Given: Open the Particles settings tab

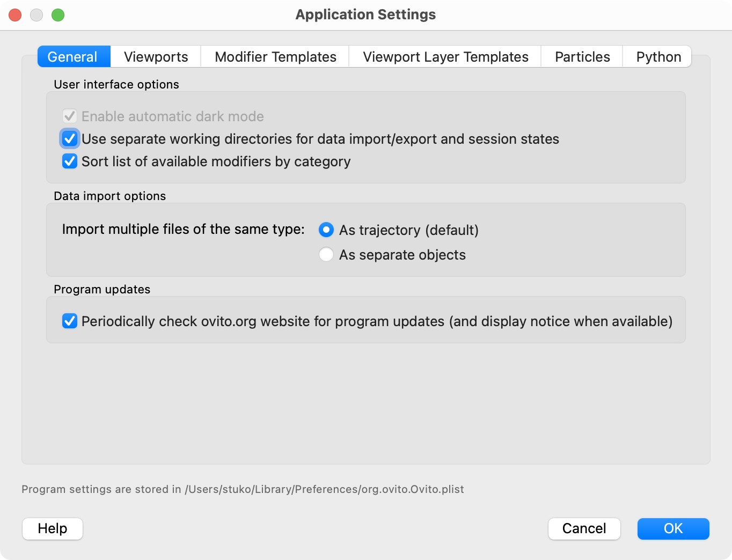Looking at the screenshot, I should point(582,57).
